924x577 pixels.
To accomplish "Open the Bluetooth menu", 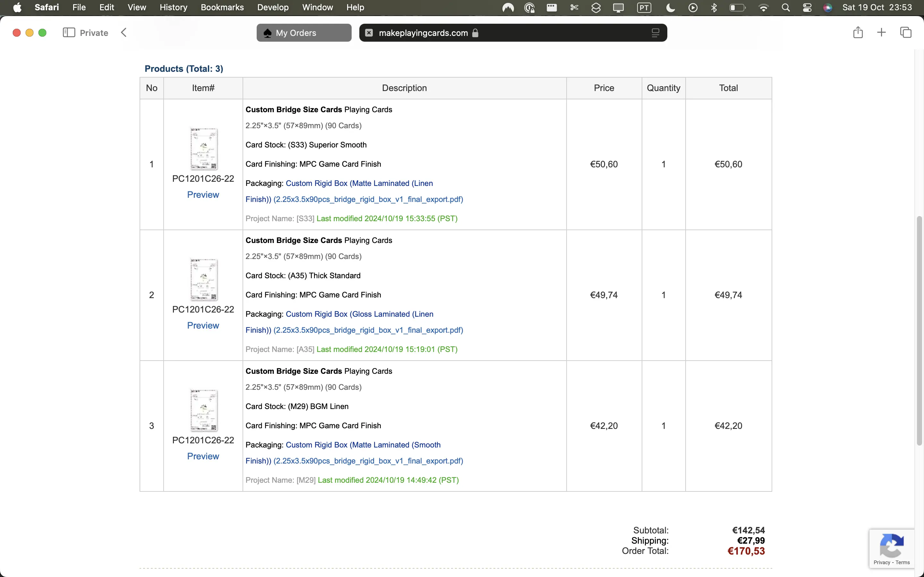I will [x=714, y=7].
